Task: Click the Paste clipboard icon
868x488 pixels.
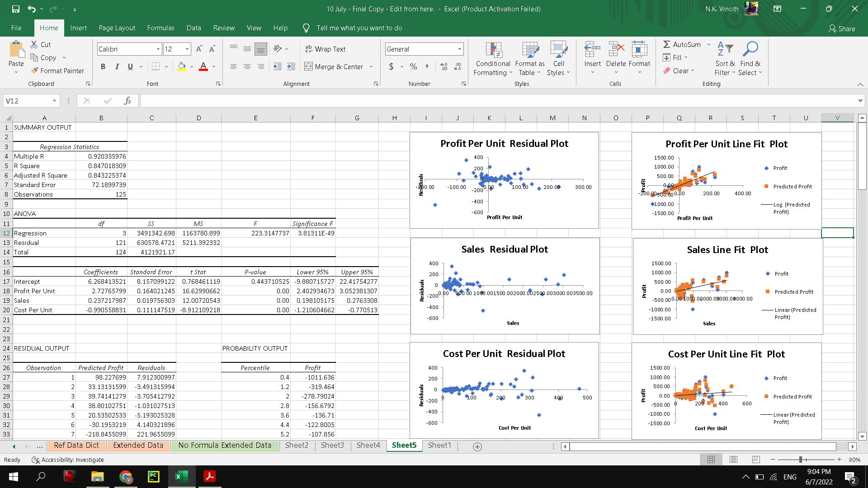Action: click(x=16, y=49)
